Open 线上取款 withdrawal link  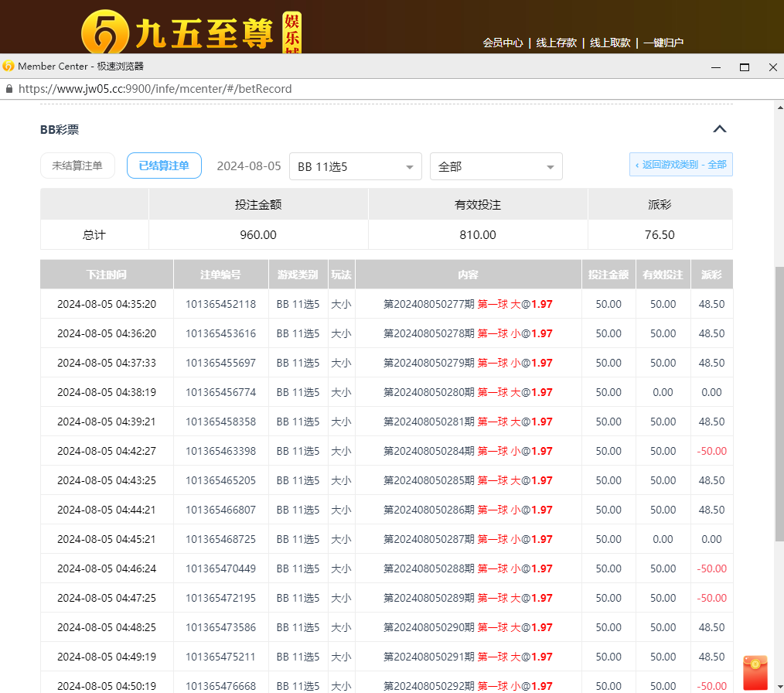(610, 43)
